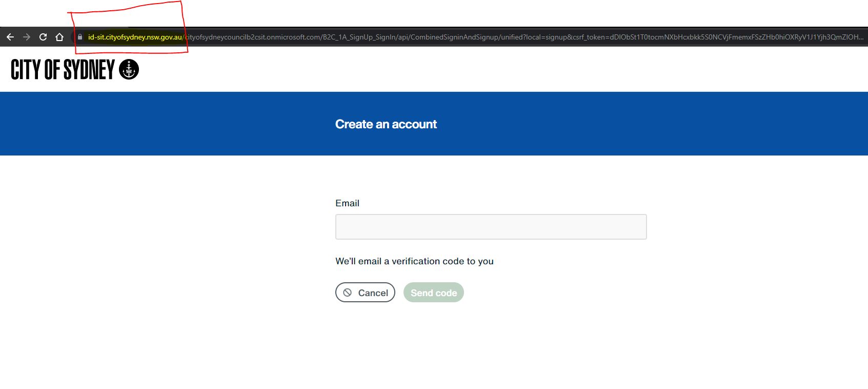Click the highlighted id-sit.cityofsydney.nsw.gov.au domain
The image size is (868, 389).
(135, 37)
